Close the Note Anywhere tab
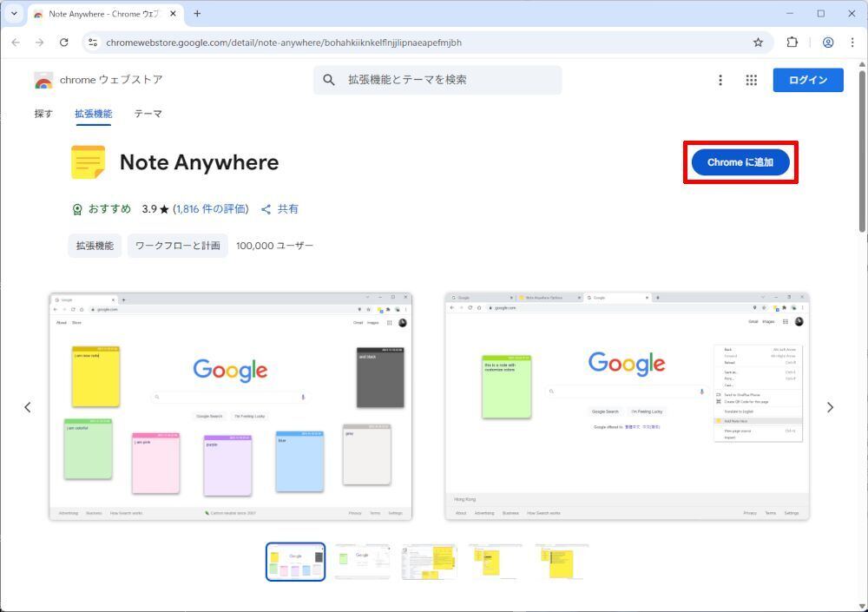Screen dimensions: 868x612 pyautogui.click(x=173, y=14)
